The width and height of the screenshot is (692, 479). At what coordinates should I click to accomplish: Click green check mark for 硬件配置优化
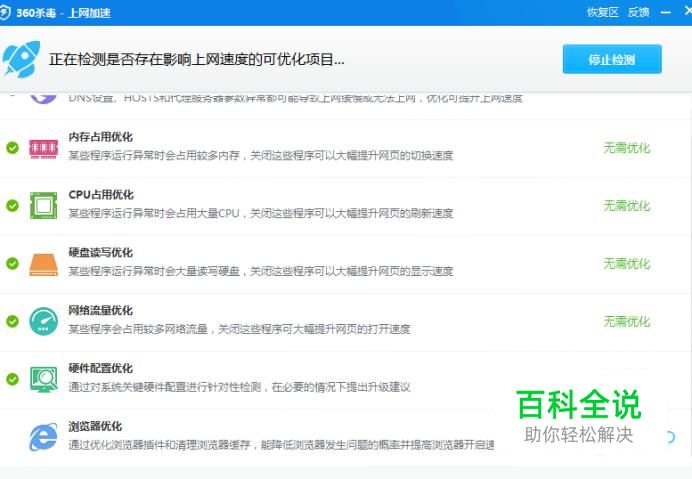coord(12,379)
